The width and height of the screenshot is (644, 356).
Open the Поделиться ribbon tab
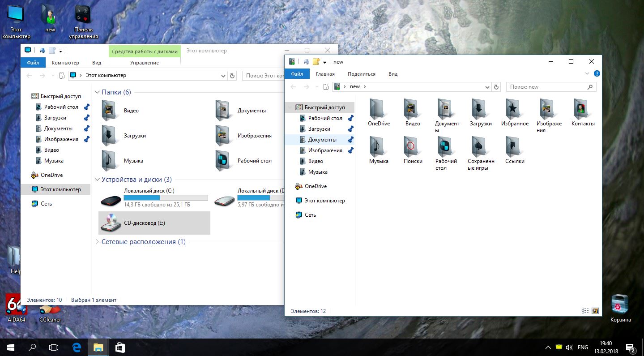click(361, 74)
